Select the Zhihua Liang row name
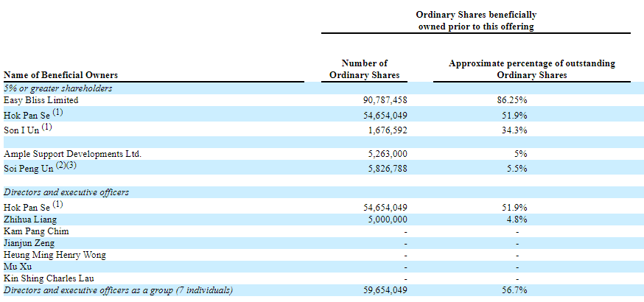This screenshot has width=644, height=302. [30, 219]
